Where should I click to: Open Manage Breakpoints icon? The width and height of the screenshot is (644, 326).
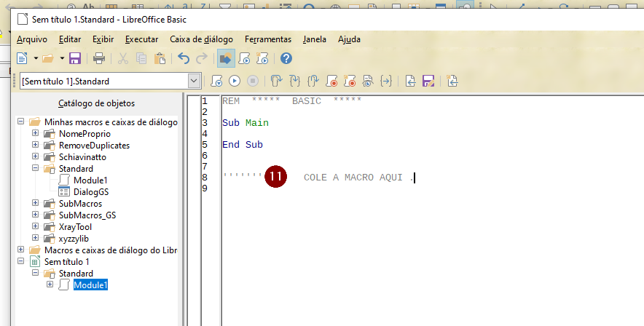[x=350, y=81]
